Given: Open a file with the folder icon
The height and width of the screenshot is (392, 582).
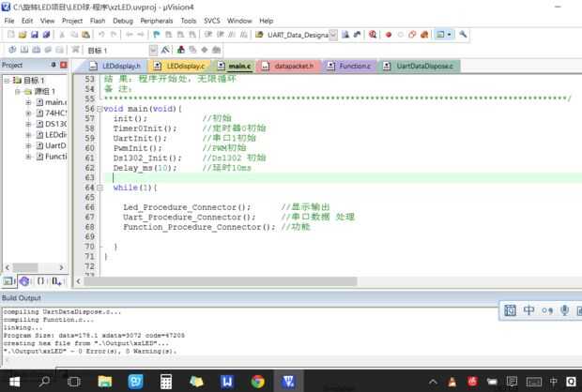Looking at the screenshot, I should tap(23, 35).
